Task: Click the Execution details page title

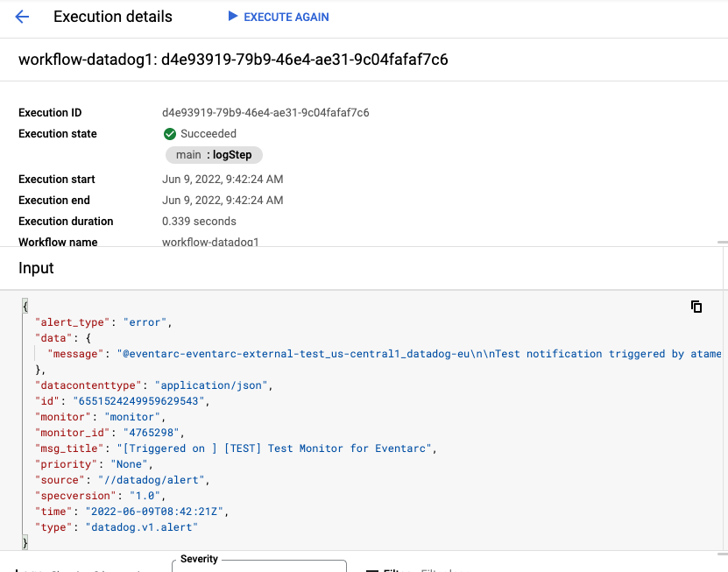Action: click(113, 17)
